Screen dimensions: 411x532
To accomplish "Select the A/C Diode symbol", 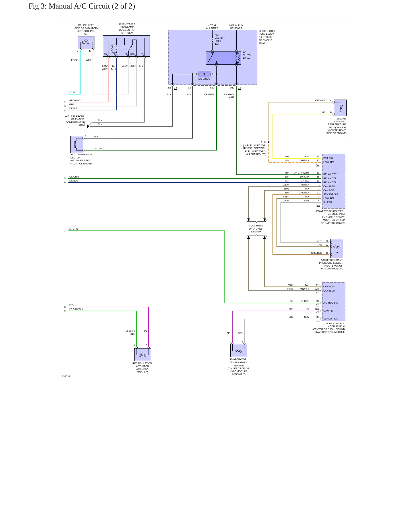I will [x=205, y=74].
